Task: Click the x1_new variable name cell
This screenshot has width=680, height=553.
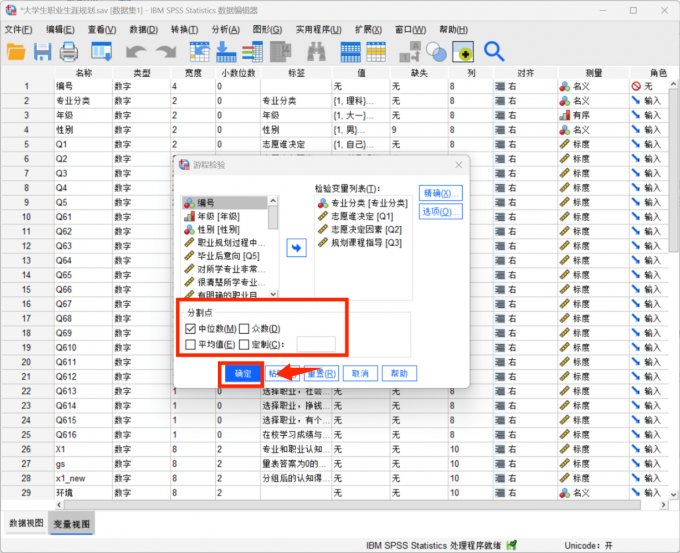Action: 83,478
